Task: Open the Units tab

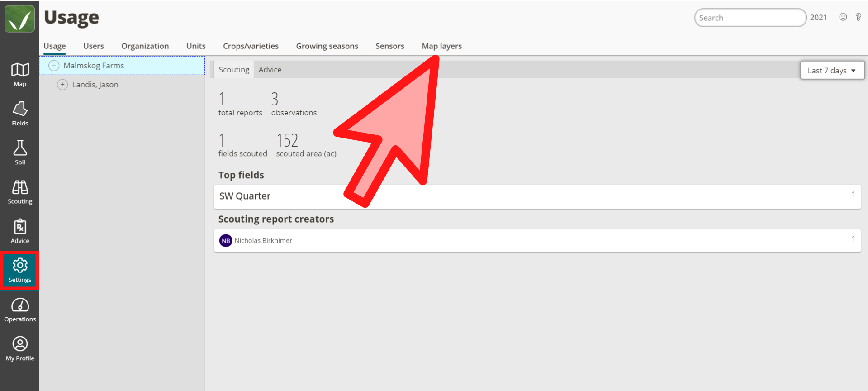Action: pos(196,46)
